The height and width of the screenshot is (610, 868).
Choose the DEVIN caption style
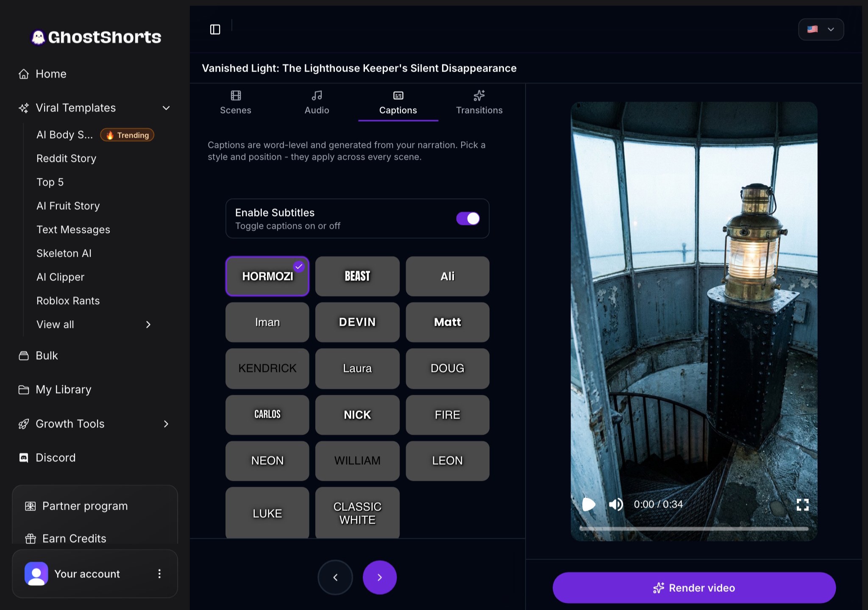357,322
